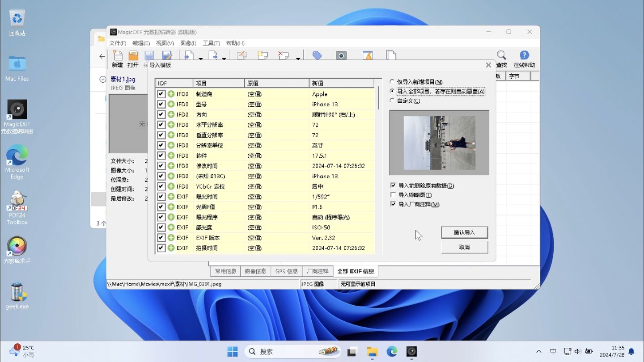Switch to 厂商注释 tab

pos(318,271)
